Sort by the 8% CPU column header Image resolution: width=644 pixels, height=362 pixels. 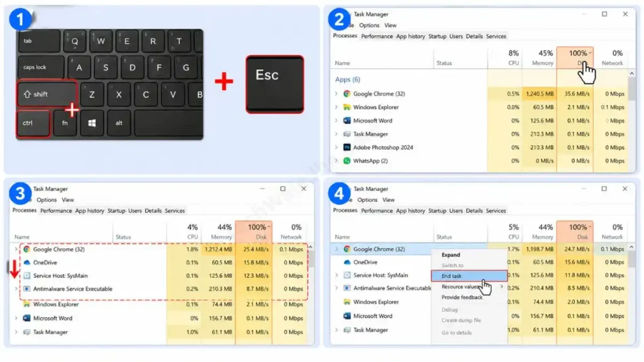pos(505,57)
